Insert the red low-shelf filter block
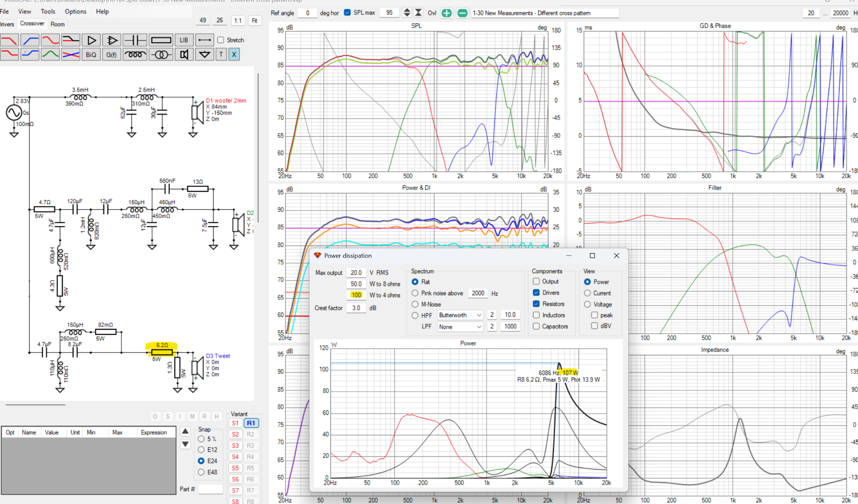This screenshot has height=504, width=858. pyautogui.click(x=9, y=54)
